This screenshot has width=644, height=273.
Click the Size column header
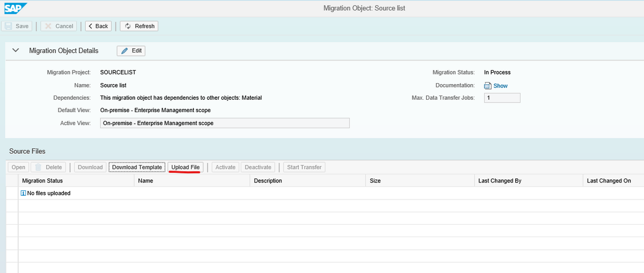pyautogui.click(x=420, y=181)
